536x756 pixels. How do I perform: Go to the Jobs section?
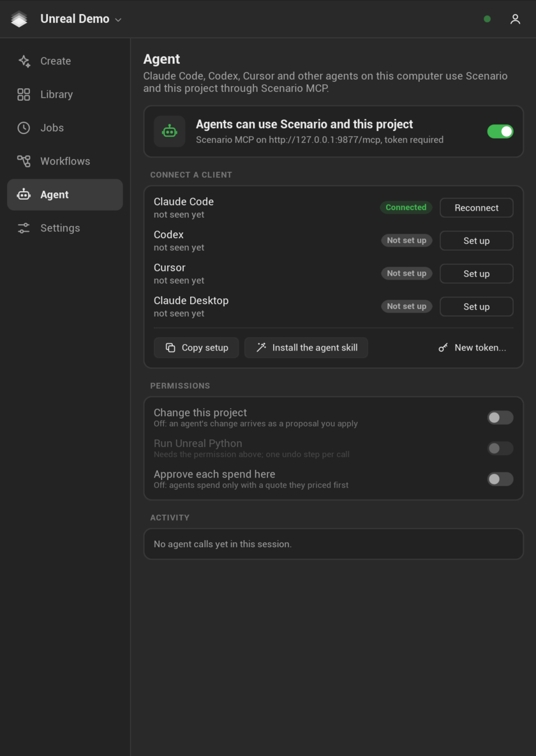[65, 128]
